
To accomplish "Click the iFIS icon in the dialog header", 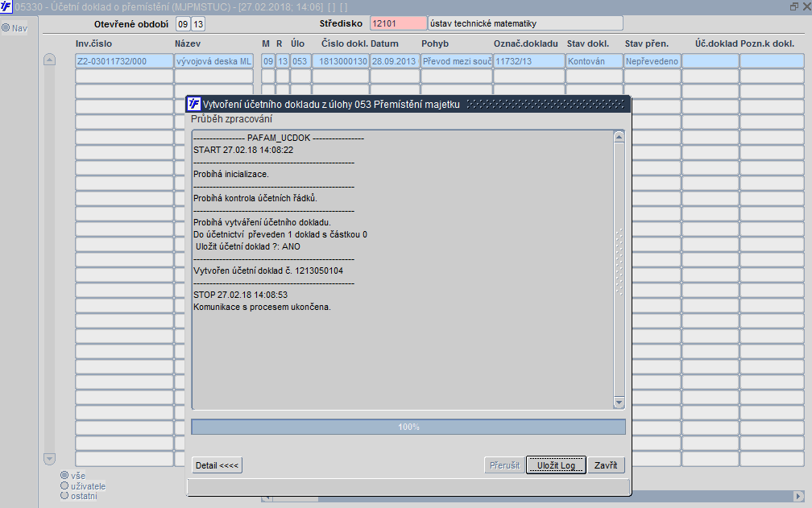I will [x=193, y=104].
